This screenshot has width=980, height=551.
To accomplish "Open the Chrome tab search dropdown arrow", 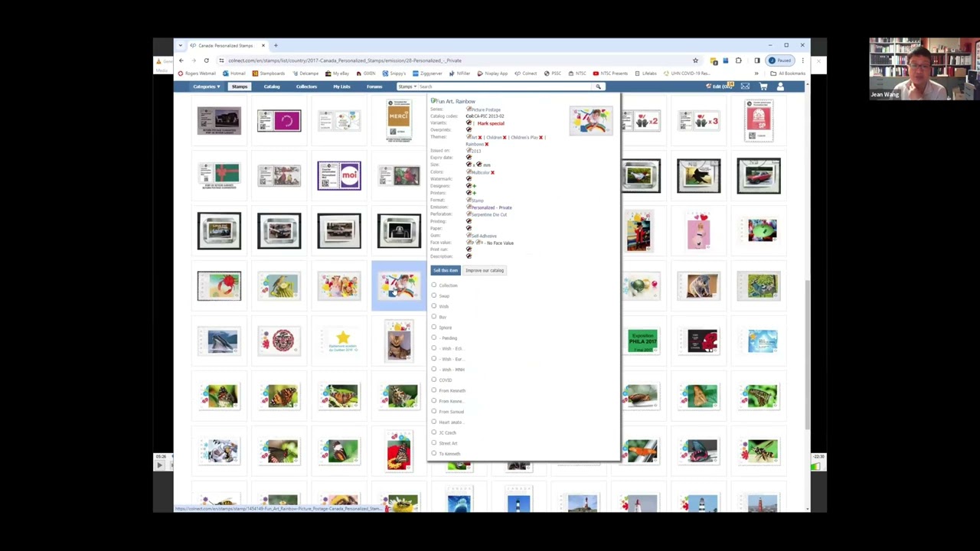I will coord(181,45).
